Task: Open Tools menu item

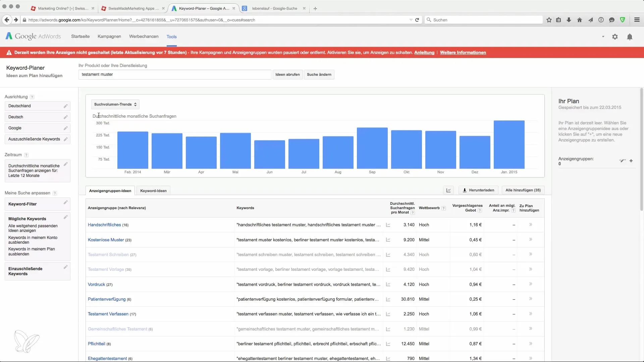Action: (171, 37)
